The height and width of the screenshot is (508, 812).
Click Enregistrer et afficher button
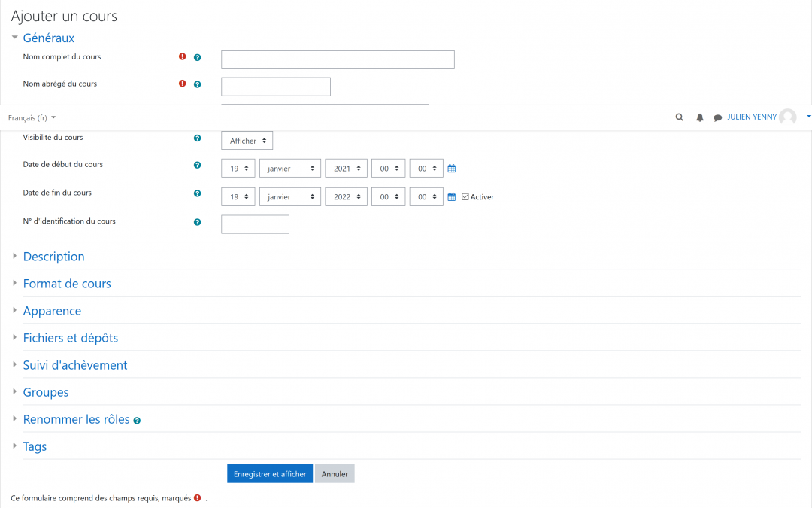[270, 474]
